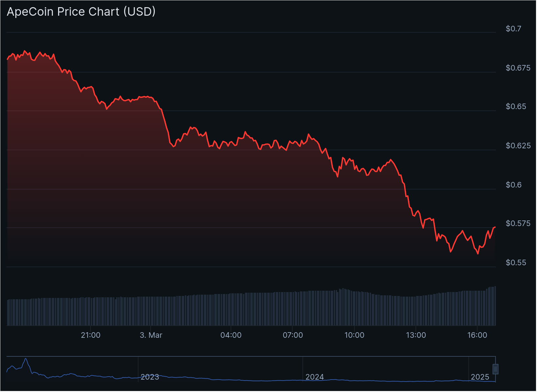Click the 07:00 time axis label
Image resolution: width=537 pixels, height=392 pixels.
point(293,335)
